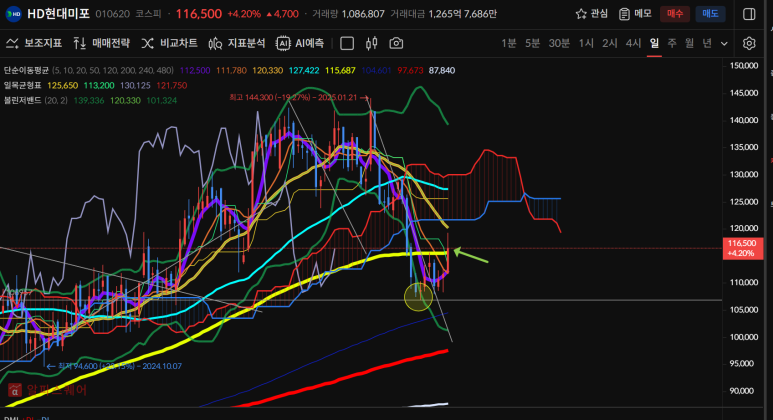Click white MA value 87,840

tap(442, 70)
